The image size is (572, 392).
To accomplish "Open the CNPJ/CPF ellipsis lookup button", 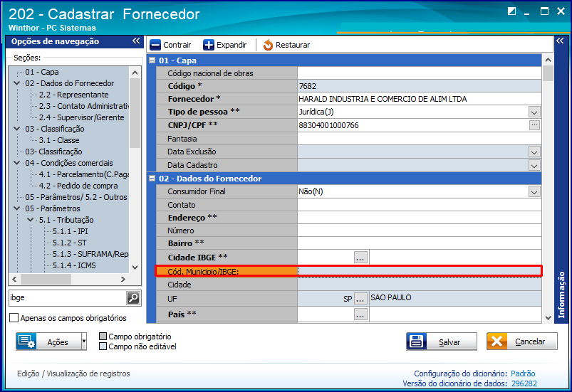I will (x=534, y=125).
